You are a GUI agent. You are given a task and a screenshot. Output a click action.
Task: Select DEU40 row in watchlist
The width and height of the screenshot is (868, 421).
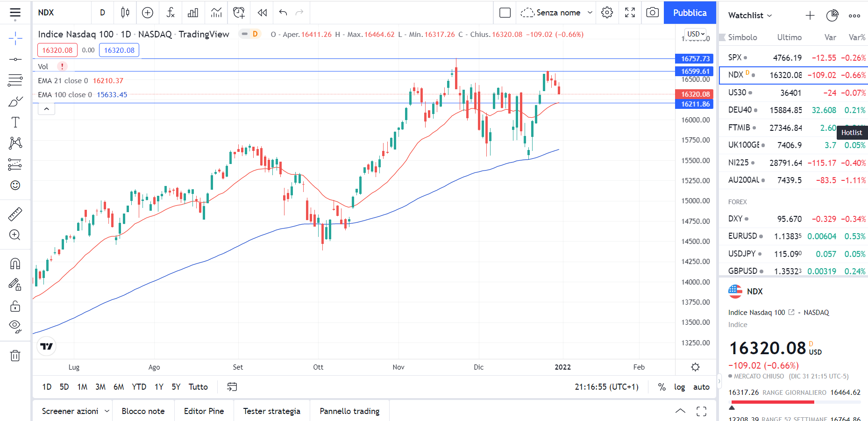point(793,110)
